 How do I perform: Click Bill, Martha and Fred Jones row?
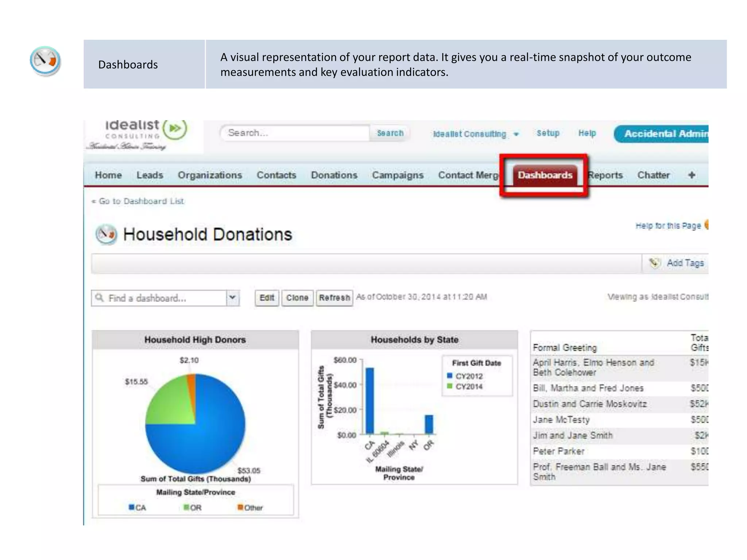[x=620, y=388]
